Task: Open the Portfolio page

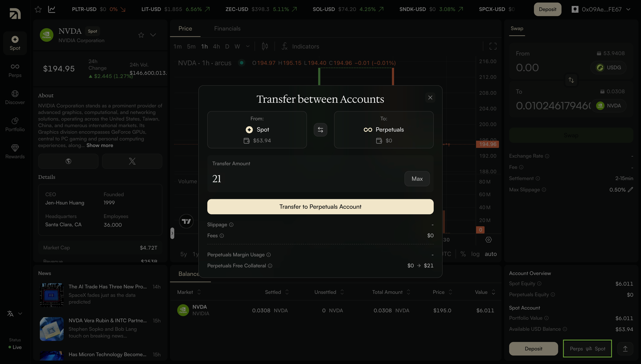Action: tap(15, 125)
